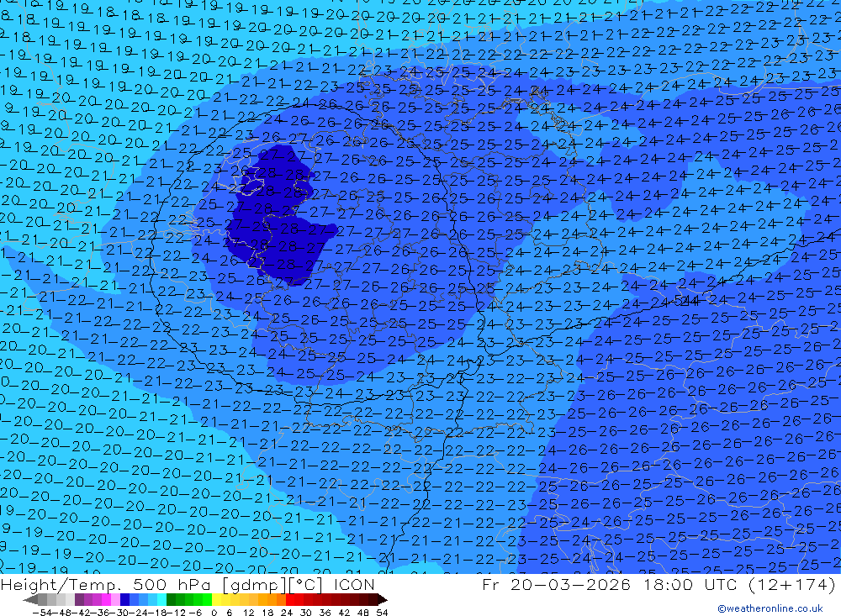841x616 pixels.
Task: Open the weatheronline.co.uk copyright link
Action: (x=770, y=608)
